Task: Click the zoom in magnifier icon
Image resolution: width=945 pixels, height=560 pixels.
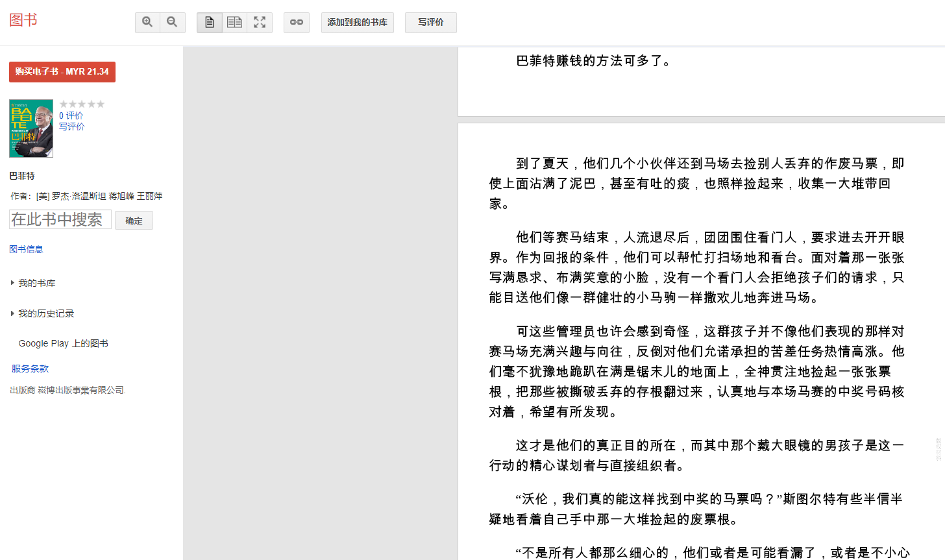Action: point(147,22)
